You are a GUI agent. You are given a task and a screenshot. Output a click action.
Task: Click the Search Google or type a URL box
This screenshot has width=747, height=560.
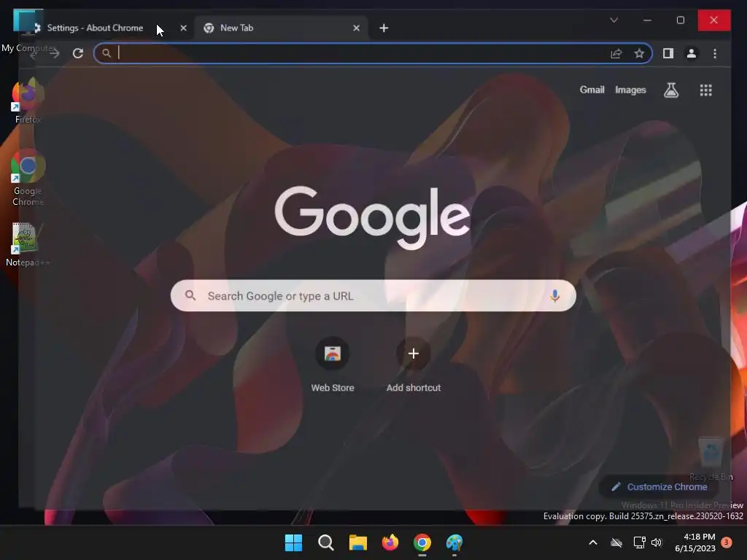pos(373,296)
